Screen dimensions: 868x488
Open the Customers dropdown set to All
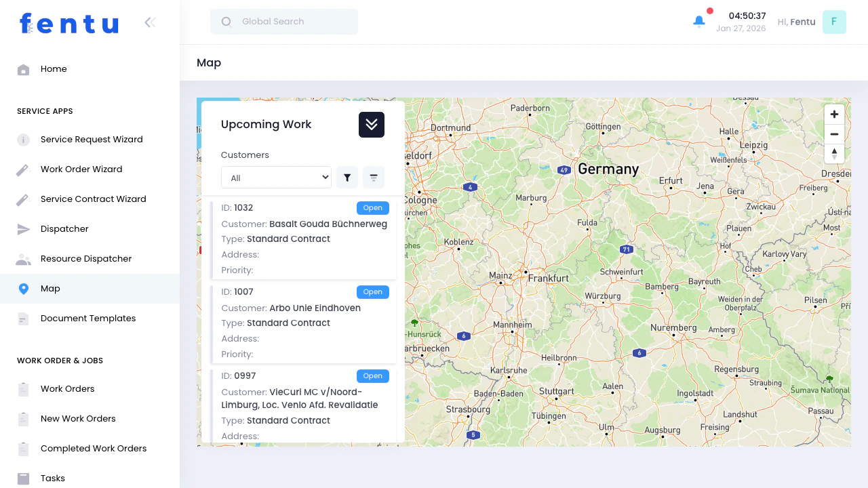click(x=276, y=177)
